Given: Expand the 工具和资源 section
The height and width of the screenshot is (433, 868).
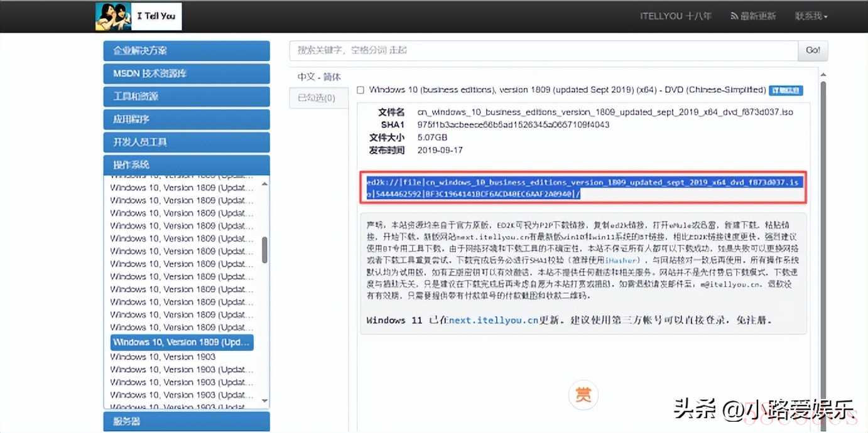Looking at the screenshot, I should point(187,97).
